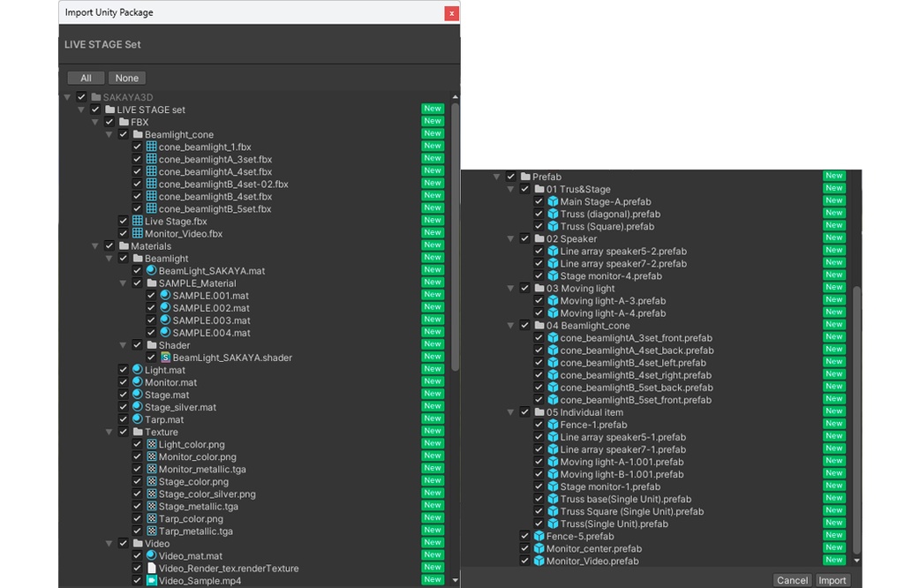Click the BeamLight_SAKAYA.shader icon
The height and width of the screenshot is (588, 904).
point(165,358)
